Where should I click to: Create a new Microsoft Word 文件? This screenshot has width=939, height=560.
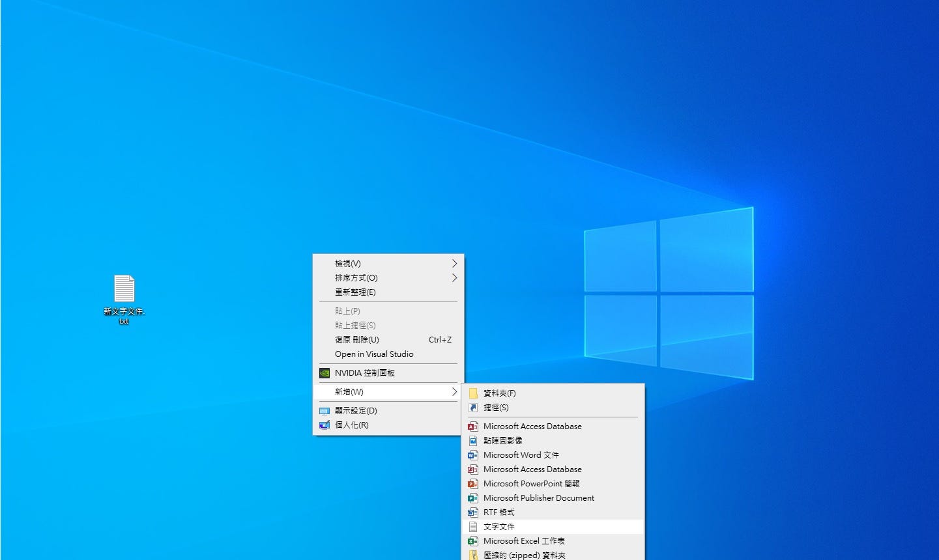click(553, 455)
